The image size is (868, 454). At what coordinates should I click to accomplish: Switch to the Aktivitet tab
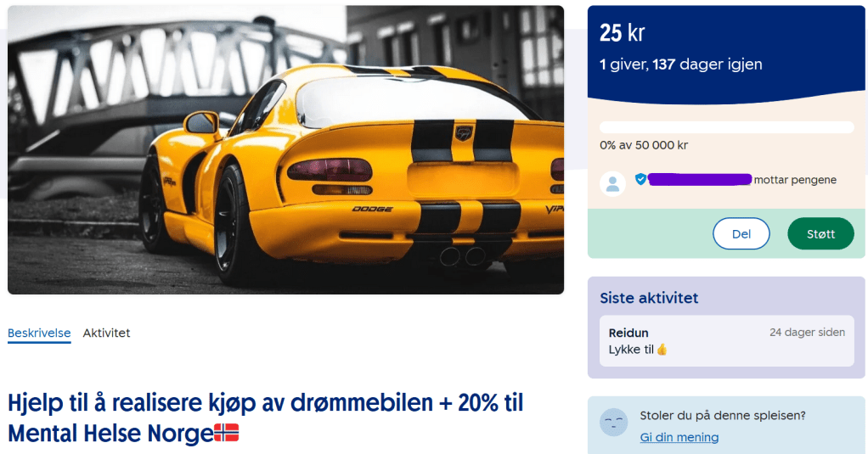pyautogui.click(x=106, y=333)
